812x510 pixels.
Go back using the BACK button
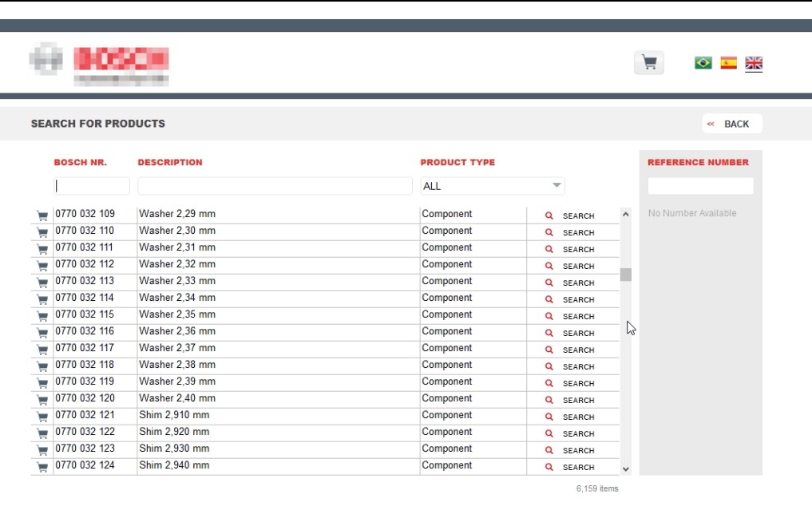click(x=732, y=124)
